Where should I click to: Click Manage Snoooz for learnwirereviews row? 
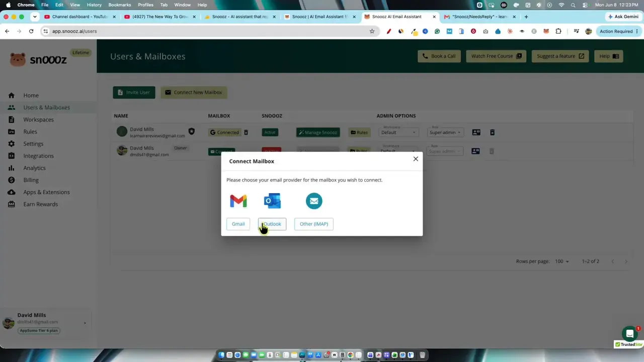point(318,133)
